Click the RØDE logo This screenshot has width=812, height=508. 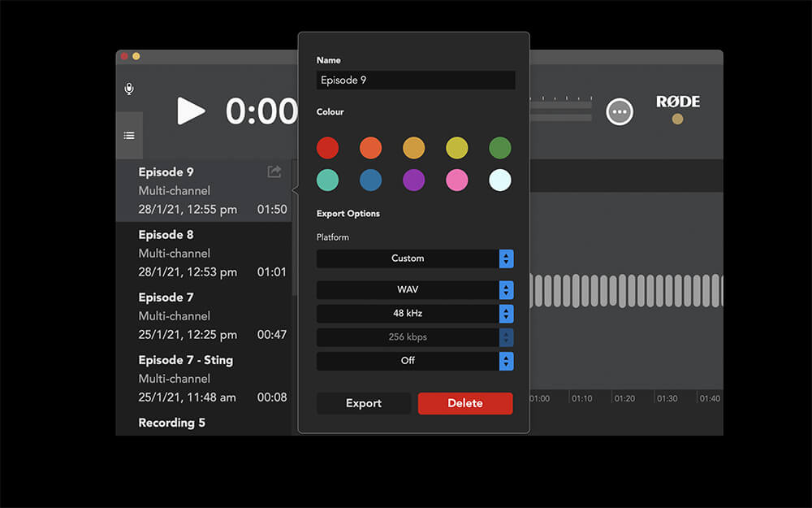pyautogui.click(x=678, y=102)
